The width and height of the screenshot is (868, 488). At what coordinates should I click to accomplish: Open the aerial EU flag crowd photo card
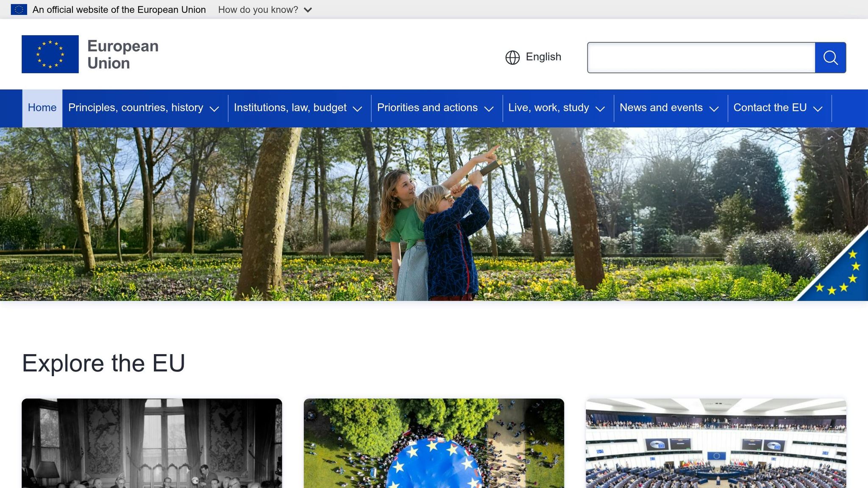(434, 443)
